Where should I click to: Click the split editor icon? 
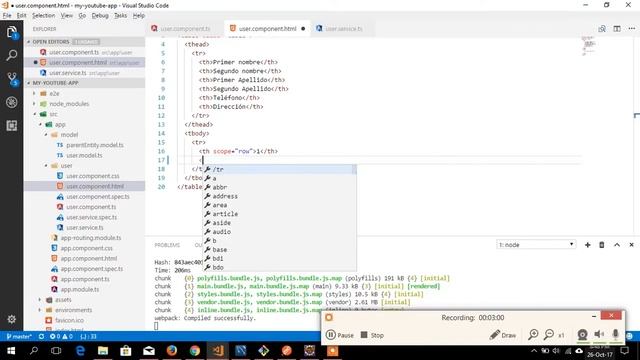(x=617, y=29)
